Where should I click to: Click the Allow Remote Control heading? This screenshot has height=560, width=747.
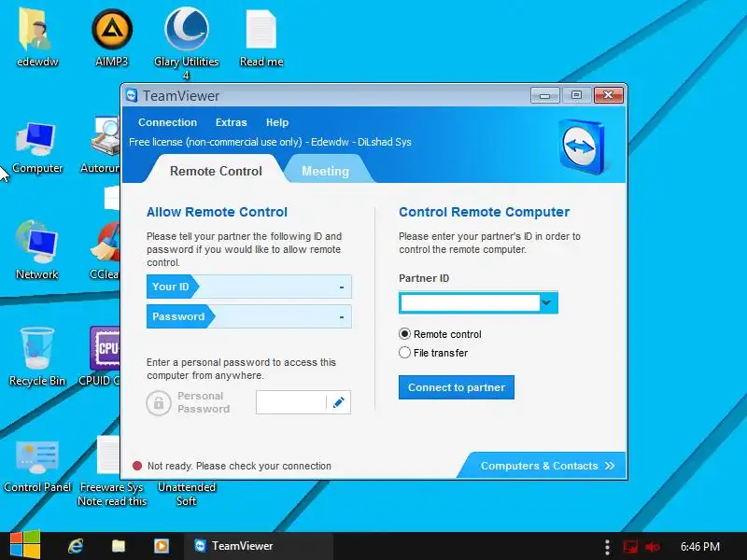(x=217, y=212)
